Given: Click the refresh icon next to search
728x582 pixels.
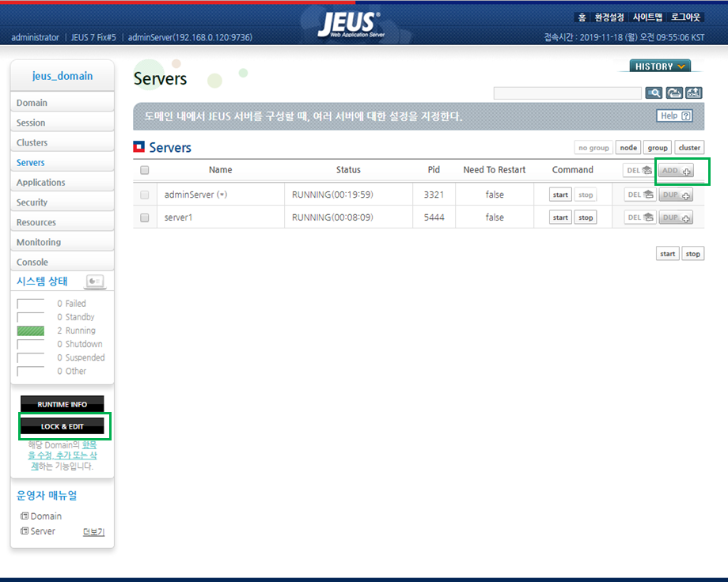Looking at the screenshot, I should (x=674, y=93).
